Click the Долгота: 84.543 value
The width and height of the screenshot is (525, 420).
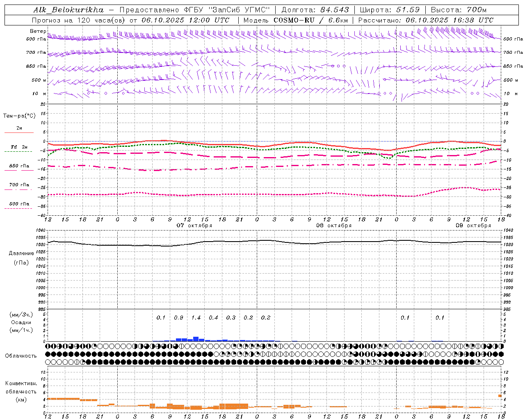(315, 10)
